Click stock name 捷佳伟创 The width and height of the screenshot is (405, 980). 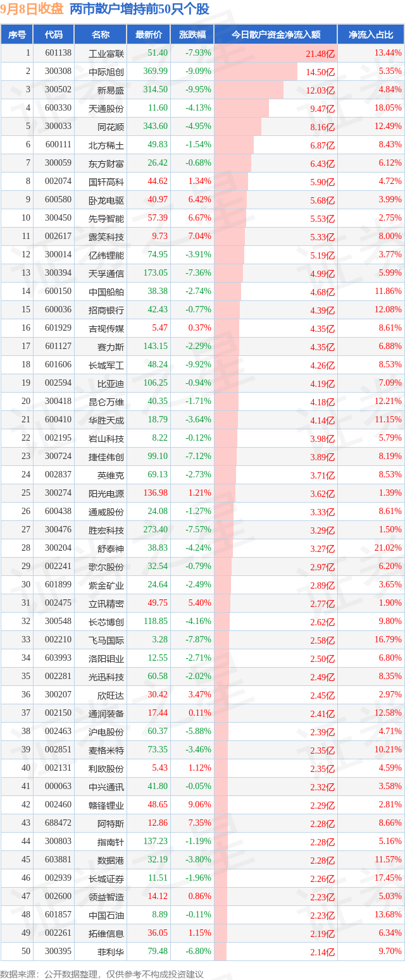click(106, 456)
